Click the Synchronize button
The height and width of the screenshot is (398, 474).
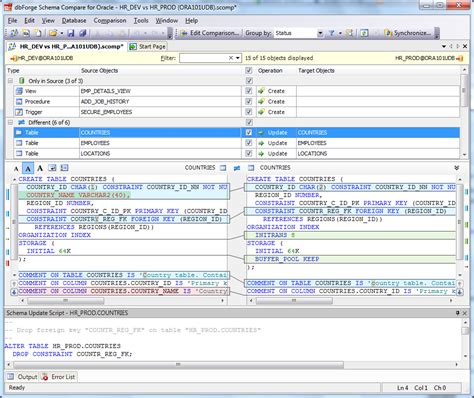point(407,33)
